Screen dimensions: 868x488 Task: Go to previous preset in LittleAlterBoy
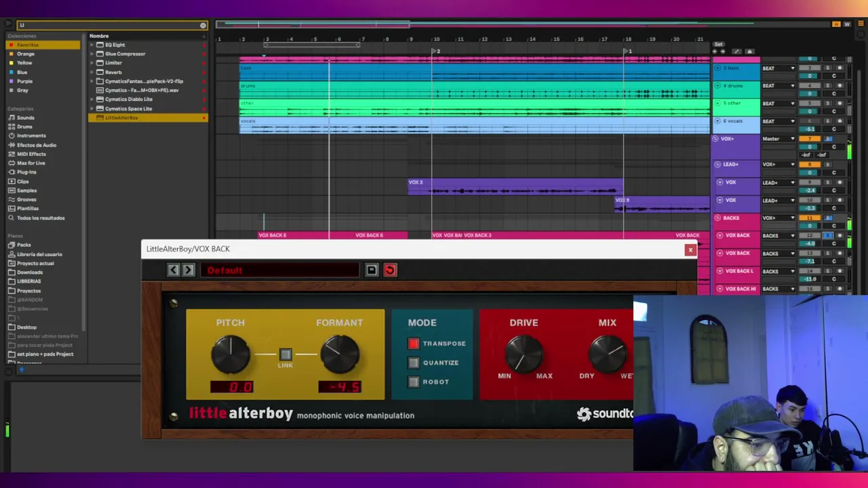(173, 270)
